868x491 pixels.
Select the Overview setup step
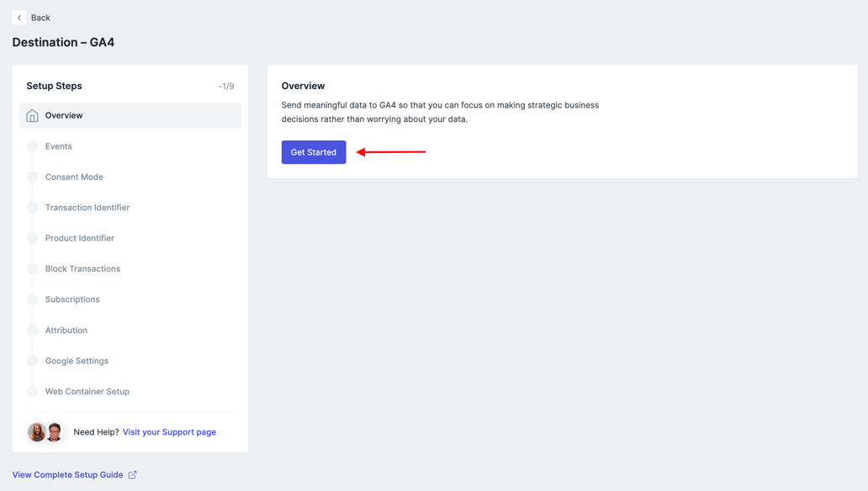coord(130,116)
